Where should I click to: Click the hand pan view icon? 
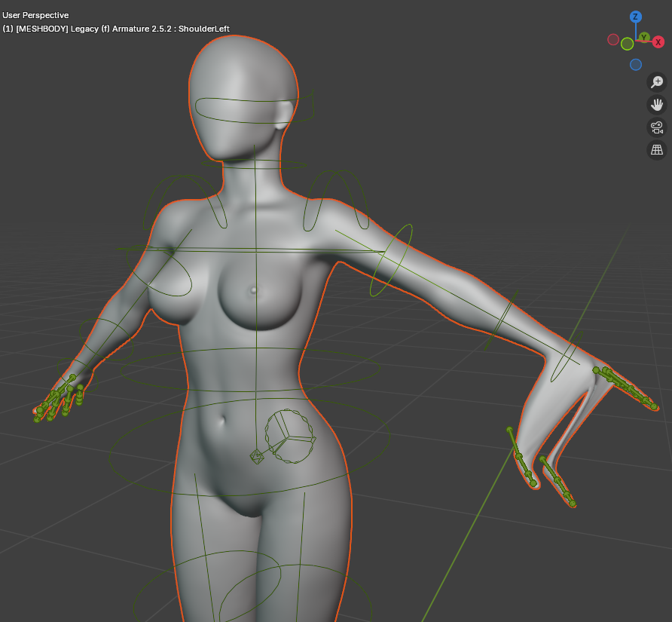click(x=657, y=105)
